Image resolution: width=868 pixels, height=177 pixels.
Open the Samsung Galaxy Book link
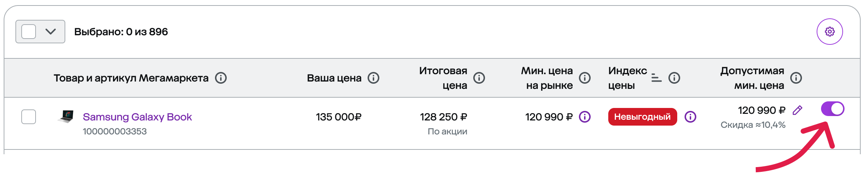137,117
